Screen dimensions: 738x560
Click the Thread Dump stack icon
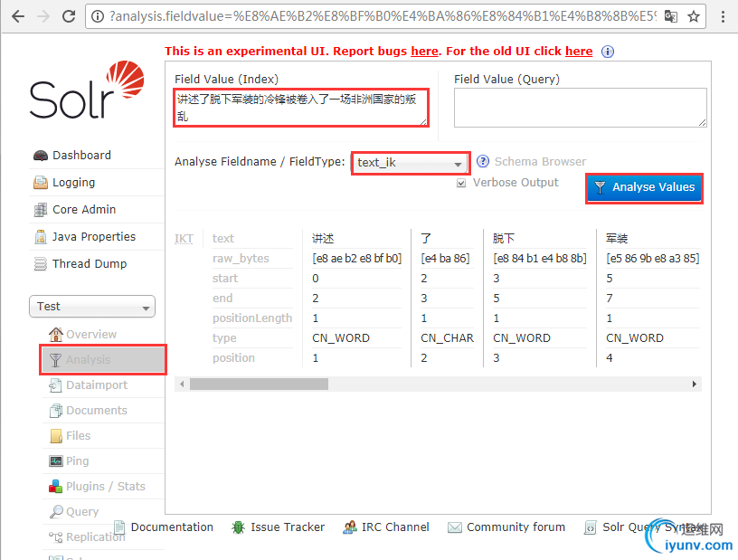(x=41, y=264)
